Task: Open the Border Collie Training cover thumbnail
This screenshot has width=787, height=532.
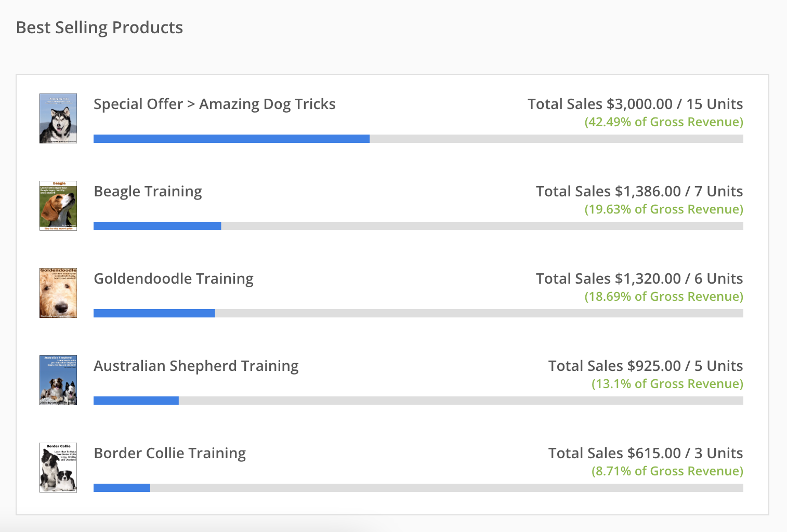Action: (x=58, y=468)
